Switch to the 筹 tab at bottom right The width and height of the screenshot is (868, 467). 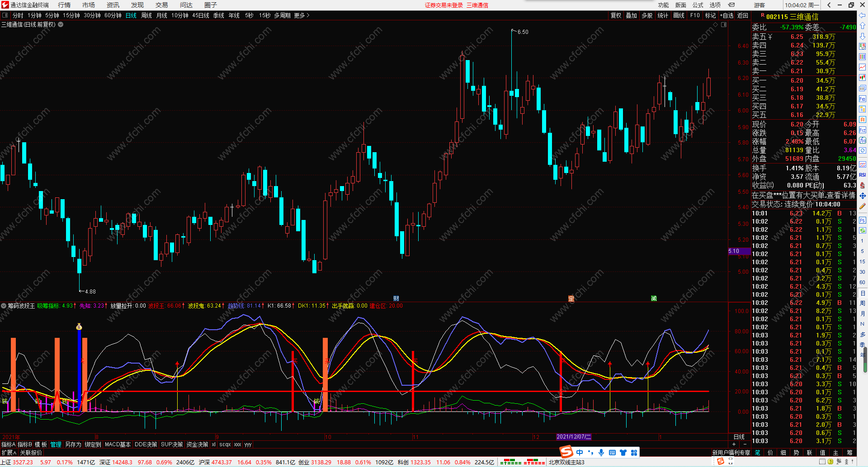click(850, 453)
